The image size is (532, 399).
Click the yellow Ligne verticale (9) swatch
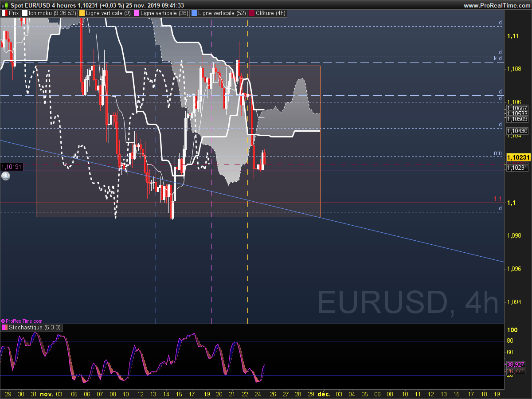click(82, 14)
